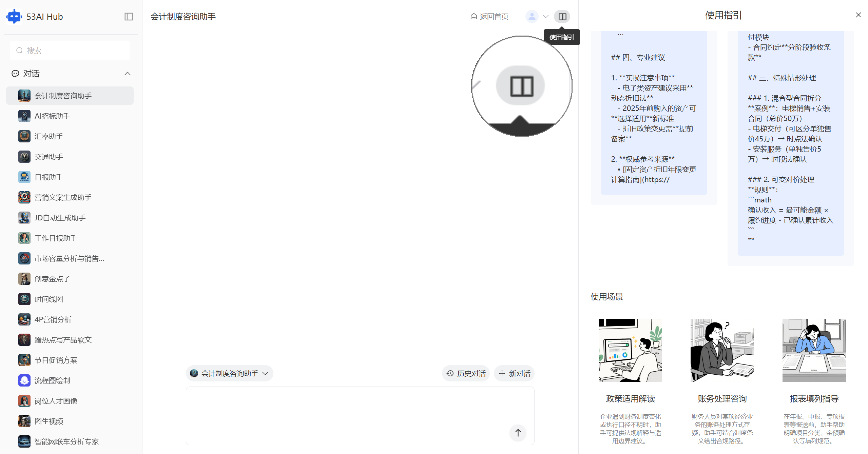Screen dimensions: 868x454
Task: Click the 岗位人才画像 avatar icon
Action: (x=24, y=401)
